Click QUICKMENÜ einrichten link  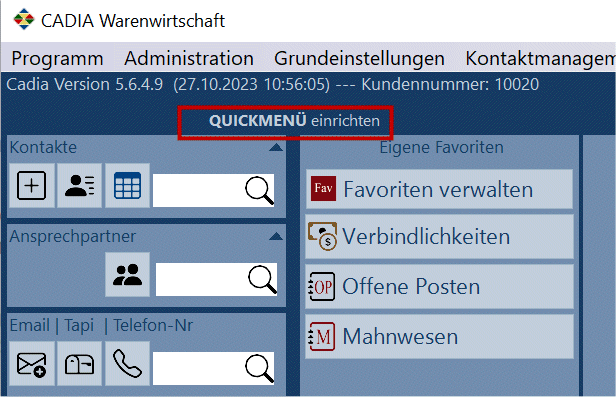[294, 121]
